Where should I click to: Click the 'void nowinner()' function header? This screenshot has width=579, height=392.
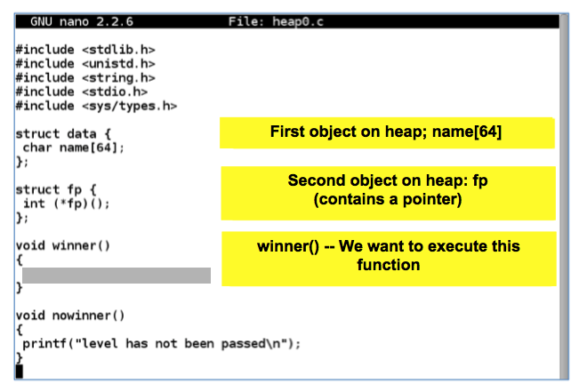[70, 316]
